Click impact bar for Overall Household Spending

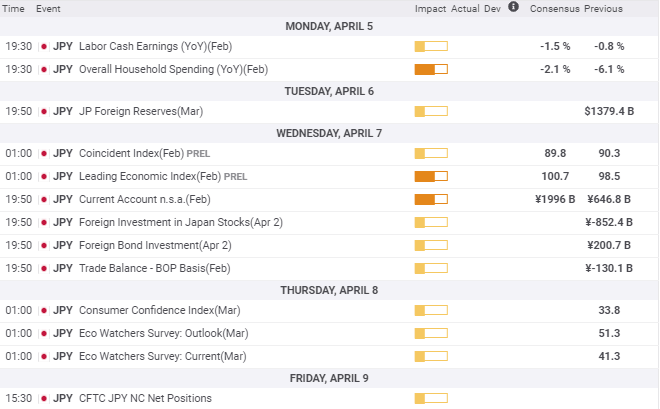pos(430,69)
